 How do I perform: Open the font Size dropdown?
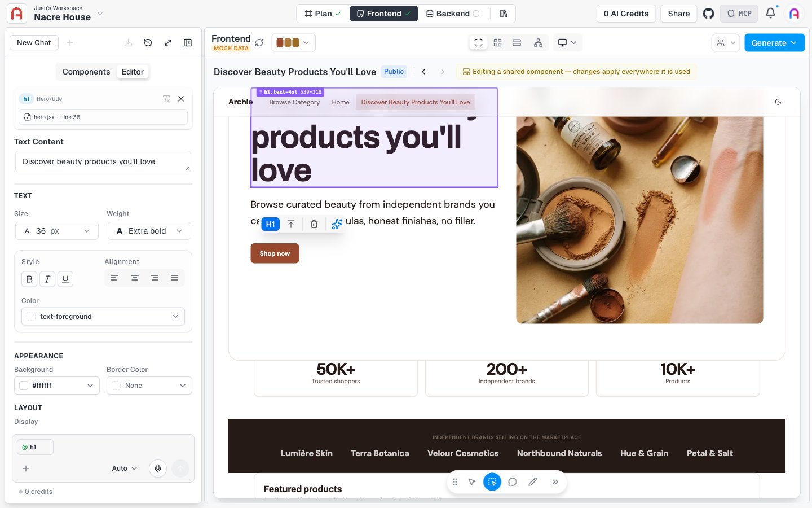tap(57, 231)
